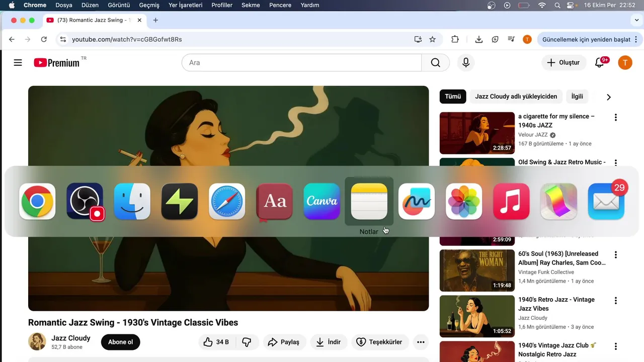Image resolution: width=644 pixels, height=362 pixels.
Task: Open Chrome downloads arrow icon
Action: click(479, 39)
